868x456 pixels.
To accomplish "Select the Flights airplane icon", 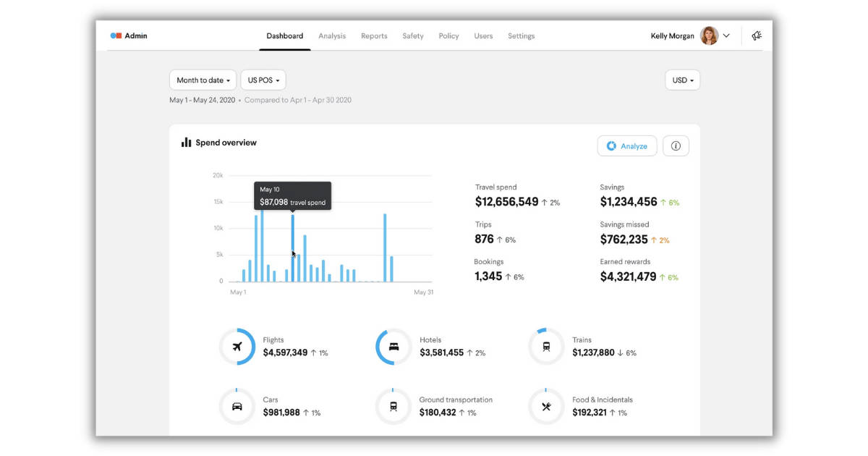I will (x=237, y=346).
